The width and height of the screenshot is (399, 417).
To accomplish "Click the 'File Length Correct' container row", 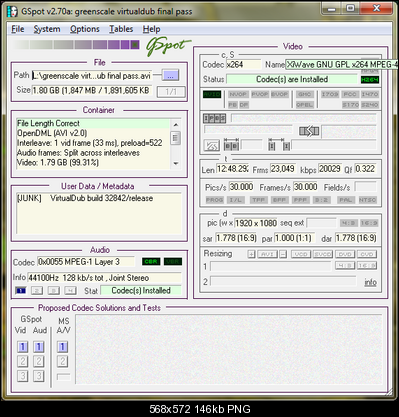I will click(93, 123).
